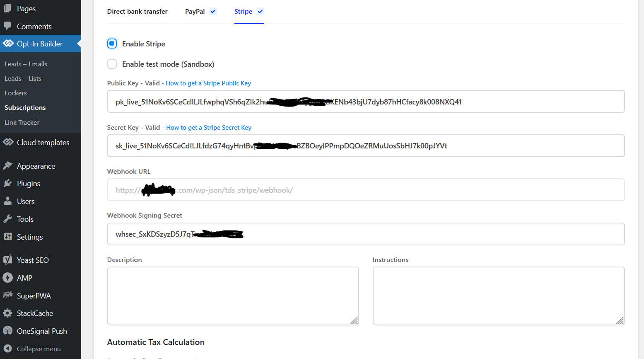This screenshot has height=359, width=644.
Task: Click the Collapse menu arrow icon
Action: click(7, 349)
